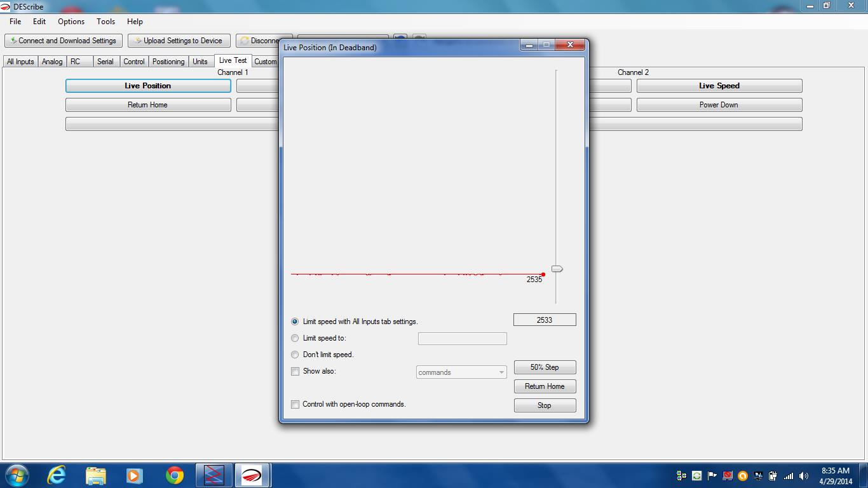Launch Google Chrome from the taskbar
The width and height of the screenshot is (868, 488).
click(174, 475)
